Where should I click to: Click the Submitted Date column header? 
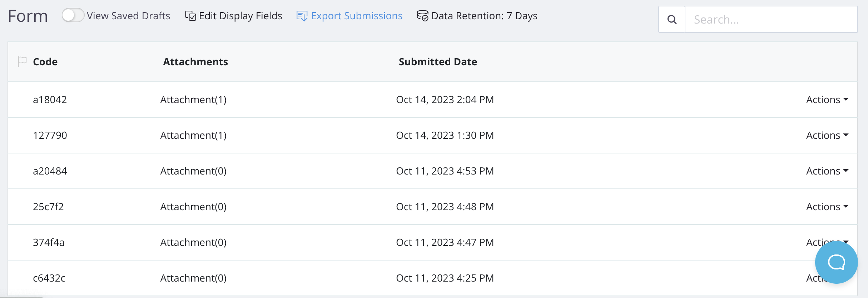point(438,62)
